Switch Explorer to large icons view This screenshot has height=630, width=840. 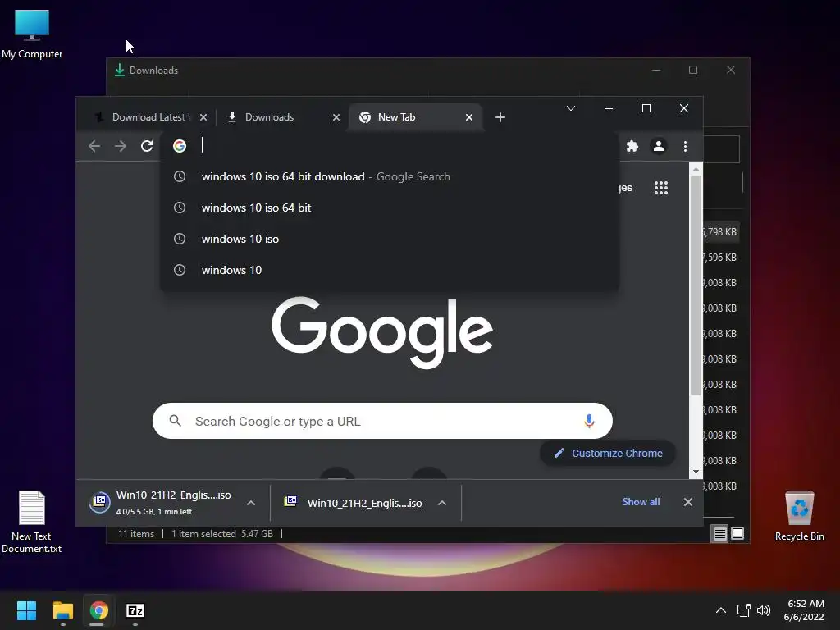pos(737,533)
